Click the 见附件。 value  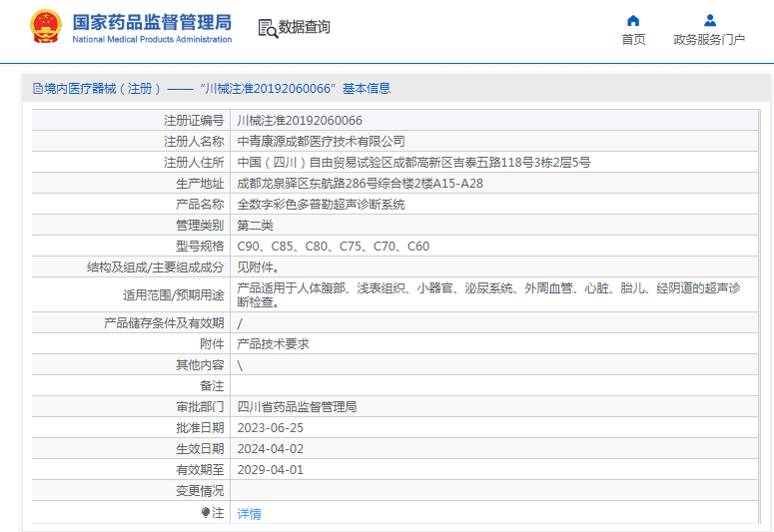[258, 267]
